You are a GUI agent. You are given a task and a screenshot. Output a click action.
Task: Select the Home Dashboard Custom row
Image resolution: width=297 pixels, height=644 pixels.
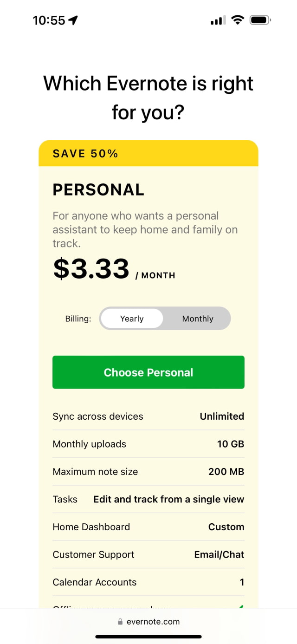coord(148,527)
